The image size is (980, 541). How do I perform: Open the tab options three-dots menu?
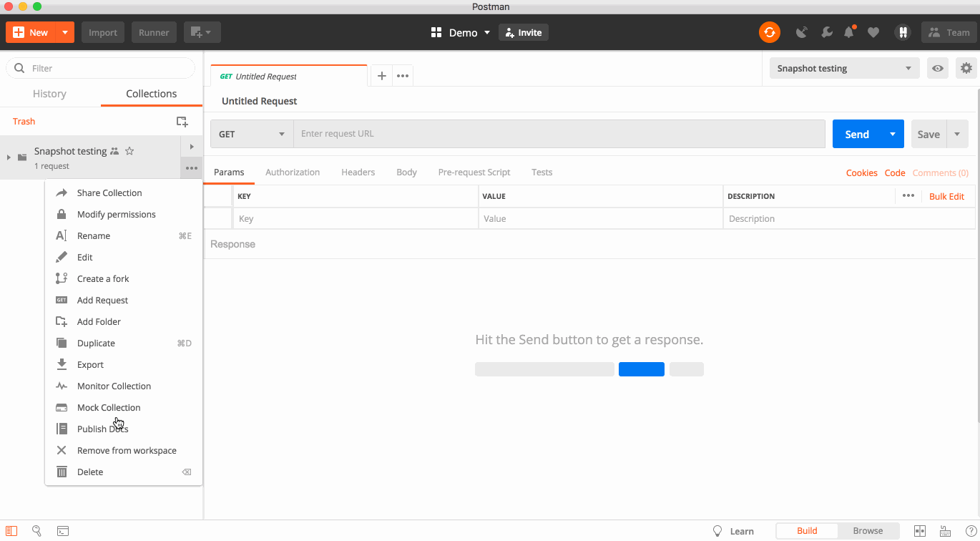[403, 76]
